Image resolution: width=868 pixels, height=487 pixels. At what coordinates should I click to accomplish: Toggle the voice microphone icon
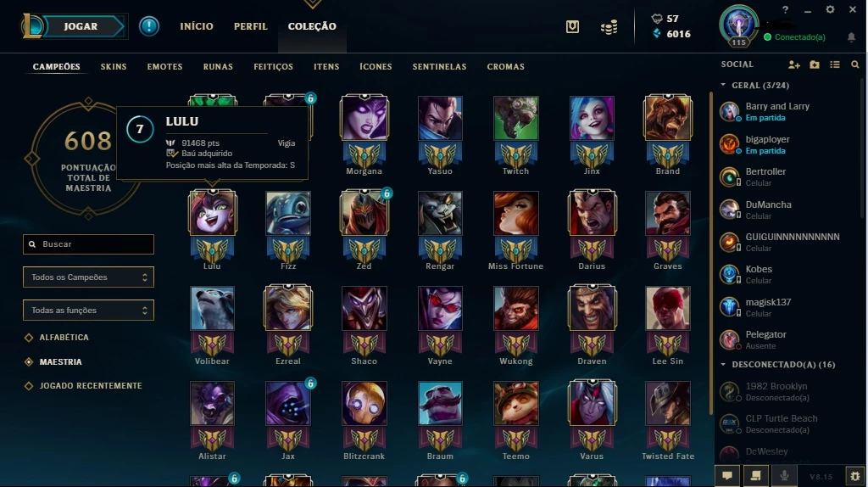coord(784,476)
